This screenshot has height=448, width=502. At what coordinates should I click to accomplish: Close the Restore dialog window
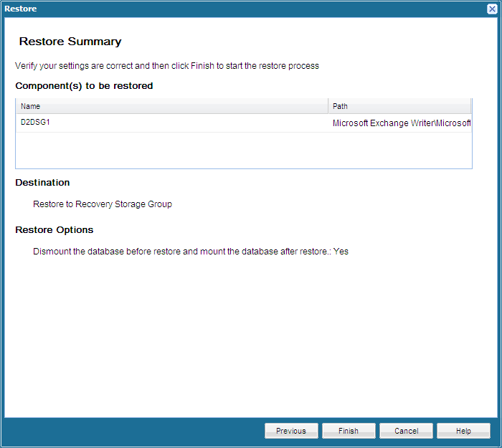pyautogui.click(x=492, y=9)
